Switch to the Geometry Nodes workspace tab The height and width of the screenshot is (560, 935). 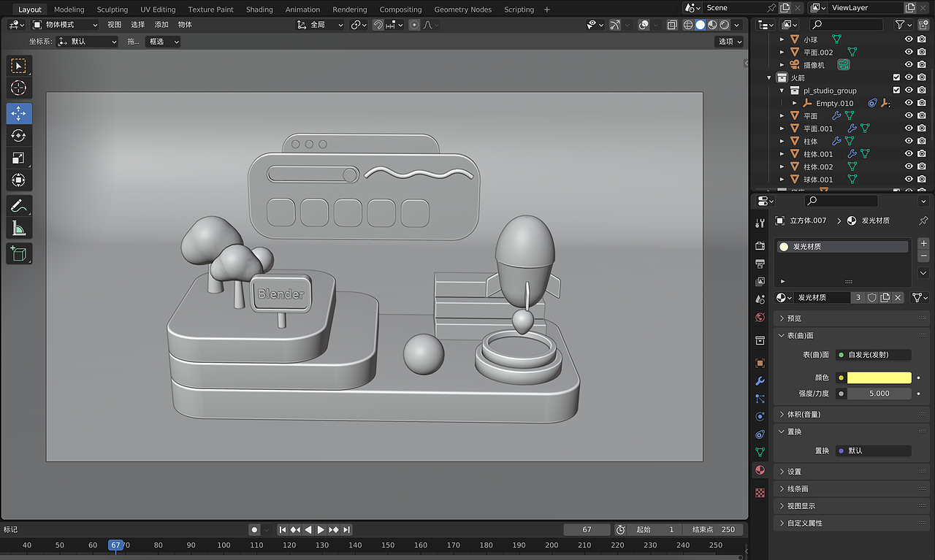click(x=463, y=9)
